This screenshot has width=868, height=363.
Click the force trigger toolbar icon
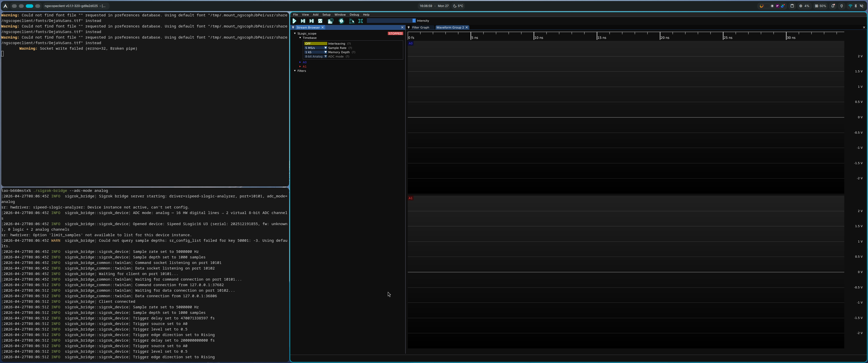pyautogui.click(x=311, y=21)
